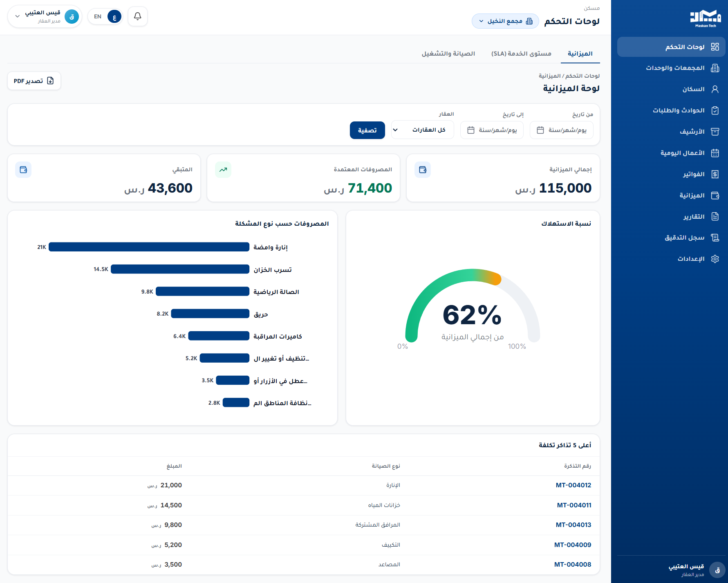Click the Maskan Tech logo in the sidebar

(x=706, y=18)
